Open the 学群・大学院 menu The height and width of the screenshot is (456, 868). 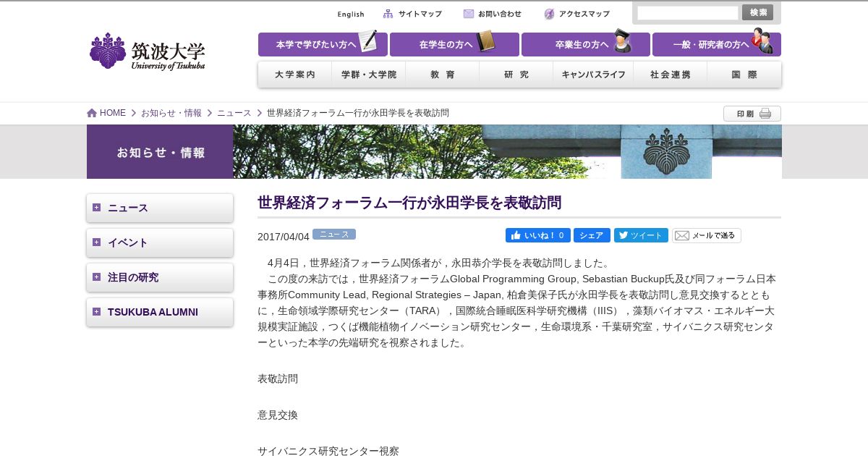369,75
